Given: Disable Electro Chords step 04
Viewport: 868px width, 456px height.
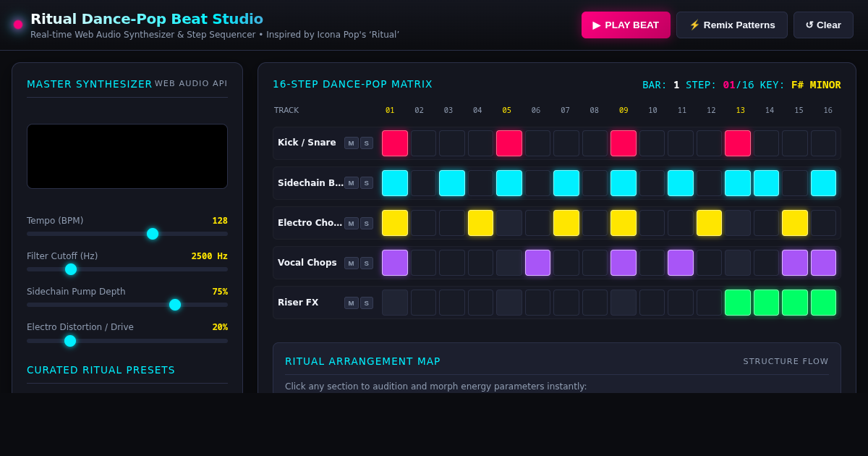Looking at the screenshot, I should pyautogui.click(x=480, y=223).
